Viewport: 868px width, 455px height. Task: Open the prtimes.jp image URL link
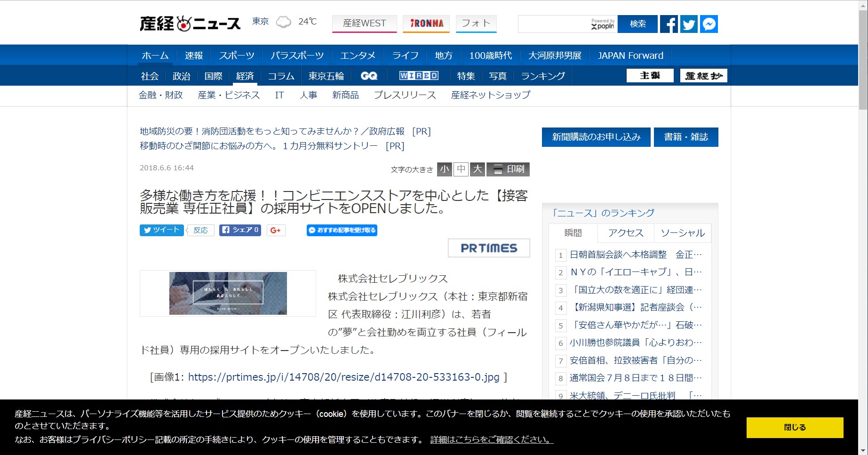click(343, 377)
